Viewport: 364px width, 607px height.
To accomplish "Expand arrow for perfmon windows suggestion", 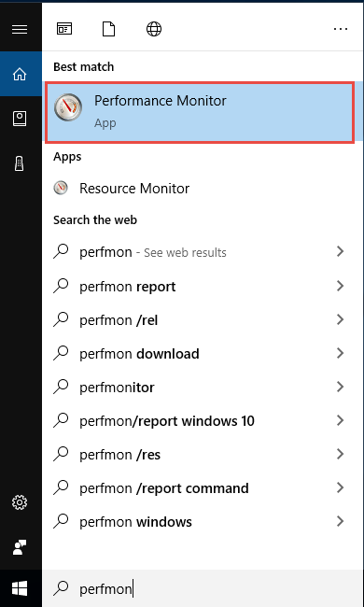I will click(341, 521).
